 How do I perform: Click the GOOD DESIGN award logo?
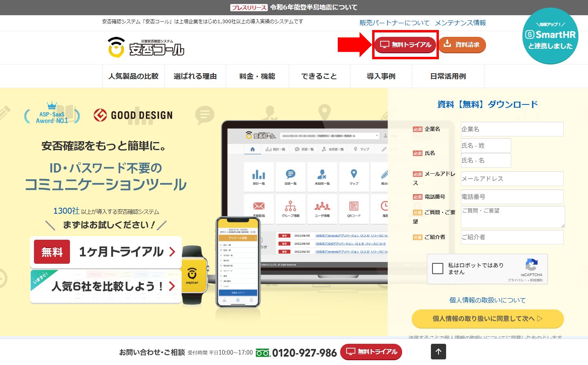pos(133,115)
